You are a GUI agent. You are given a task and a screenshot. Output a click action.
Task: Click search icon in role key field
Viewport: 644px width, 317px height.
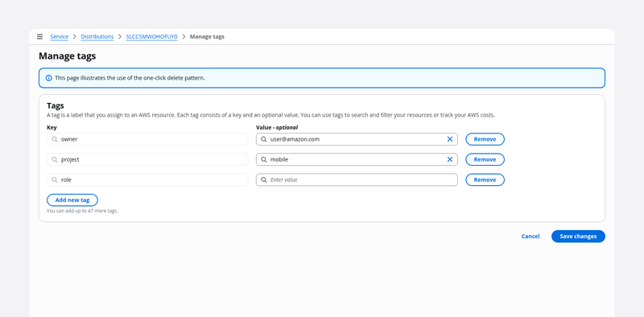pyautogui.click(x=55, y=180)
